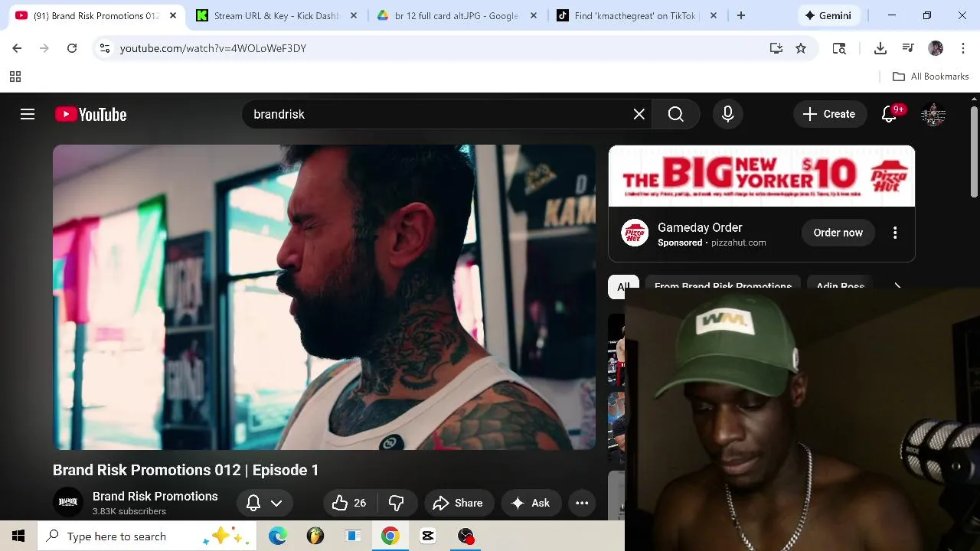
Task: Open the Chrome profile avatar
Action: pyautogui.click(x=936, y=48)
